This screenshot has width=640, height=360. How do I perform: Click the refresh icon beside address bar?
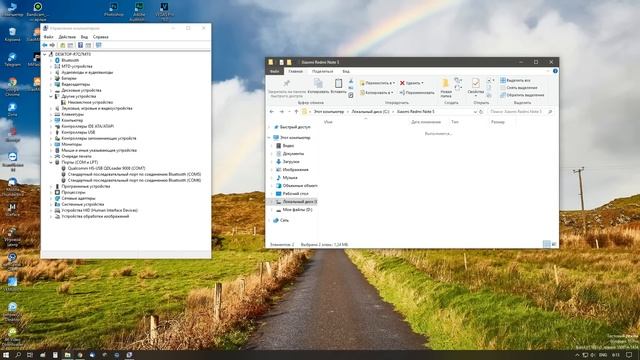(481, 111)
